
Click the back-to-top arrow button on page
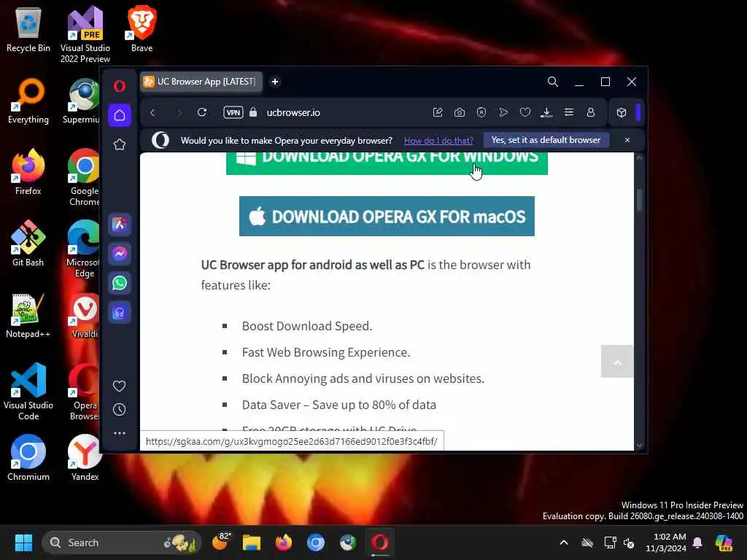(x=617, y=362)
